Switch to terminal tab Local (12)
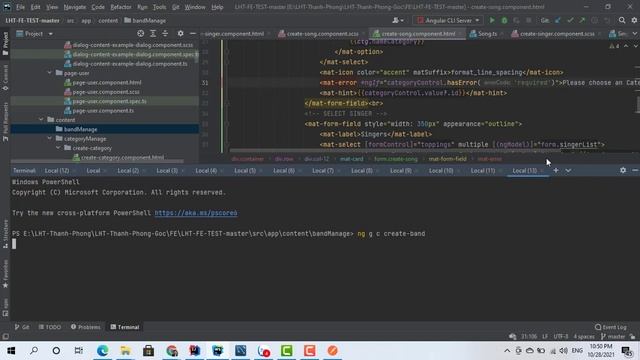 point(57,170)
